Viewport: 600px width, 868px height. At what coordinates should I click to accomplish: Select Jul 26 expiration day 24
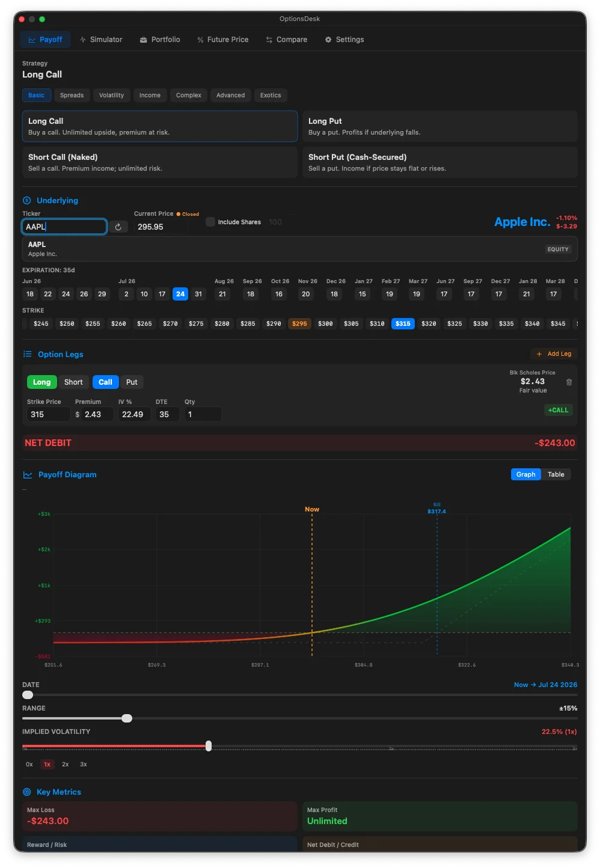coord(180,294)
